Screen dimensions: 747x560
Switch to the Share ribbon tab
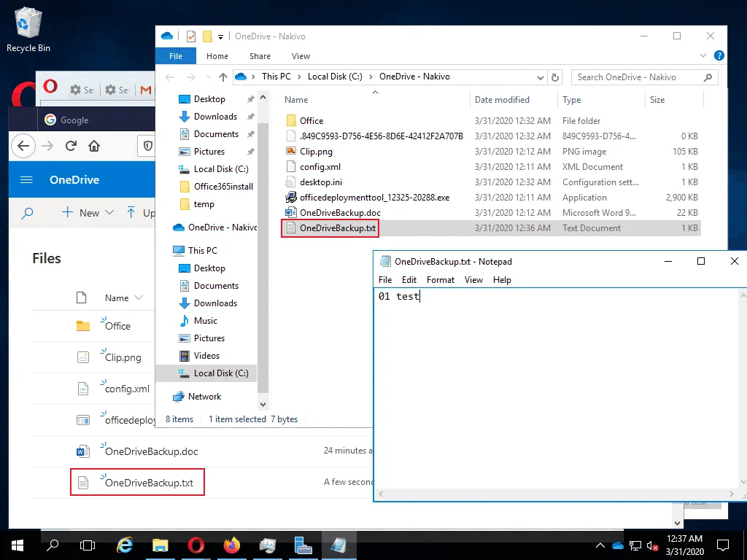(x=260, y=56)
